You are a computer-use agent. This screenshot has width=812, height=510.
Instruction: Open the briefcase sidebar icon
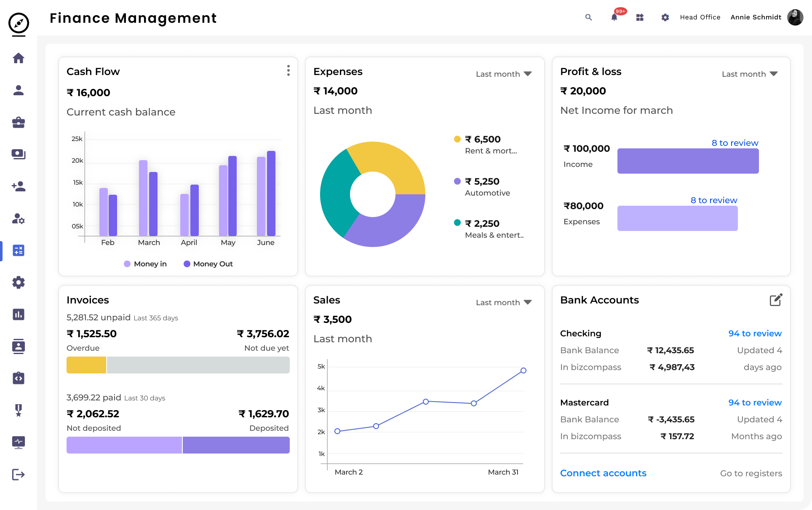point(19,122)
